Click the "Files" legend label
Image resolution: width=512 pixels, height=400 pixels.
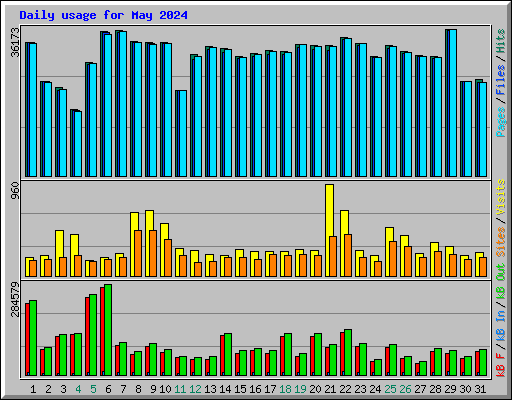tap(501, 80)
